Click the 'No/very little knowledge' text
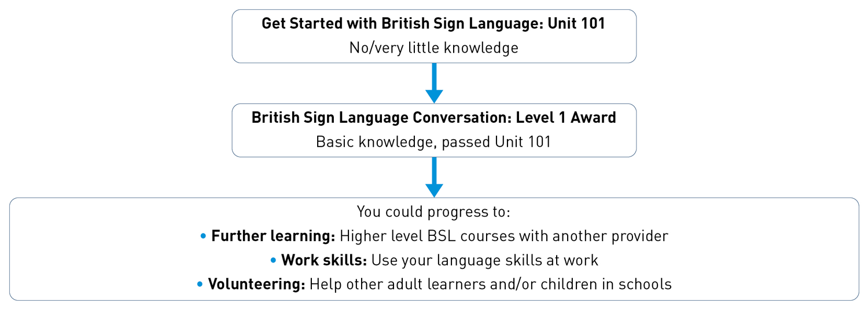 click(433, 48)
